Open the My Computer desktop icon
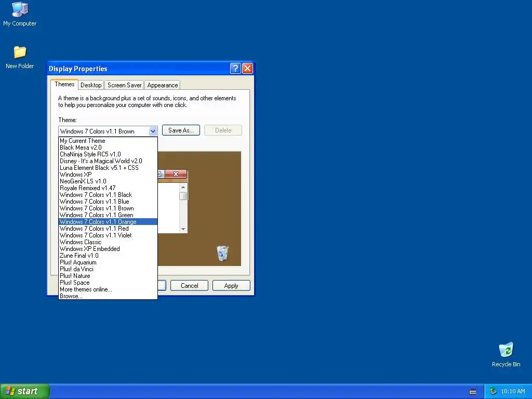 coord(20,14)
